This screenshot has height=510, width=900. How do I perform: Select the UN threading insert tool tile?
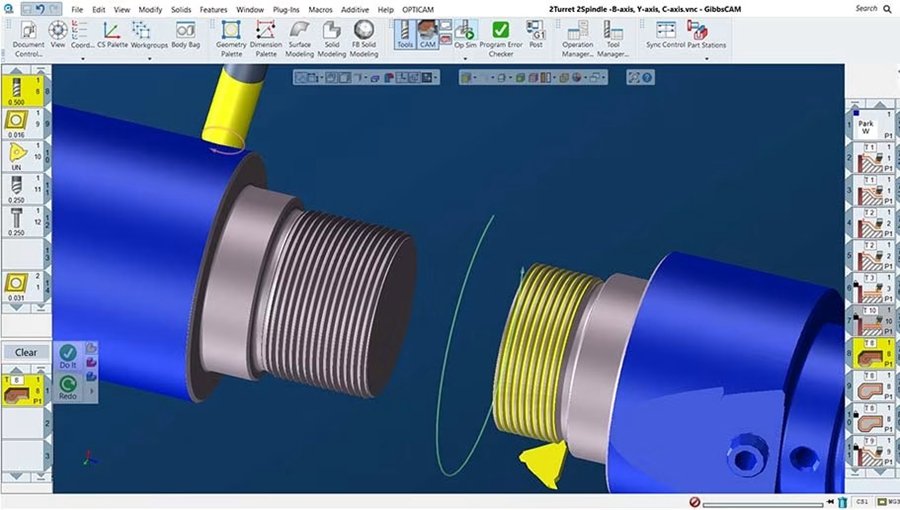(23, 157)
